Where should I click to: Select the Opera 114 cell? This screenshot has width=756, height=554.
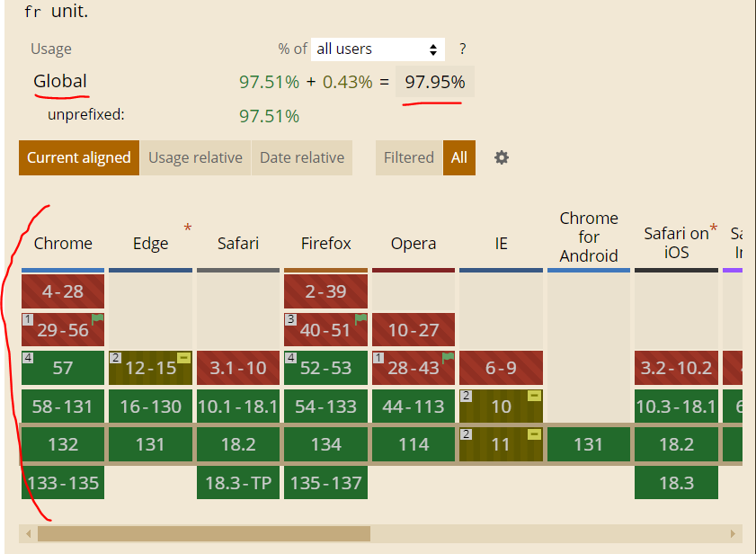tap(414, 444)
